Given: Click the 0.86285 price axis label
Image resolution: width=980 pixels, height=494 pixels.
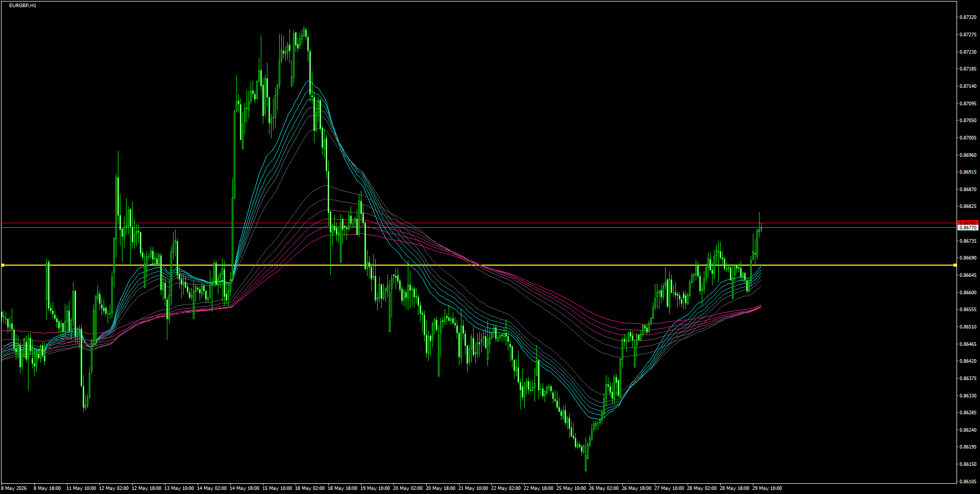Looking at the screenshot, I should [x=968, y=413].
